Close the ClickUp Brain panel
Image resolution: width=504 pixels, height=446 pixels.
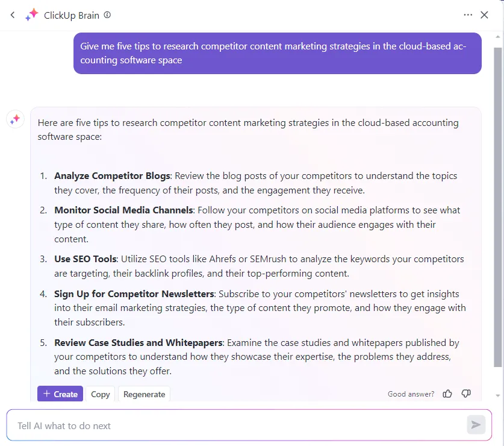click(484, 15)
